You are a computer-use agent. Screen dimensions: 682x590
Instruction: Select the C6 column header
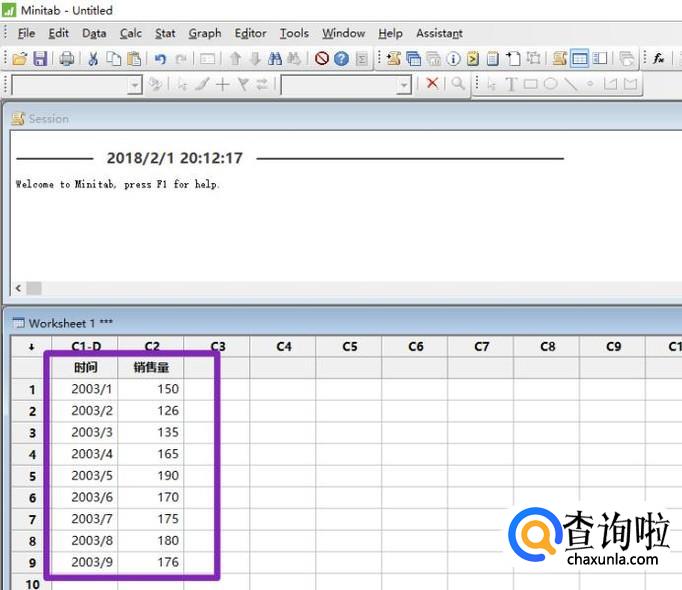point(415,347)
